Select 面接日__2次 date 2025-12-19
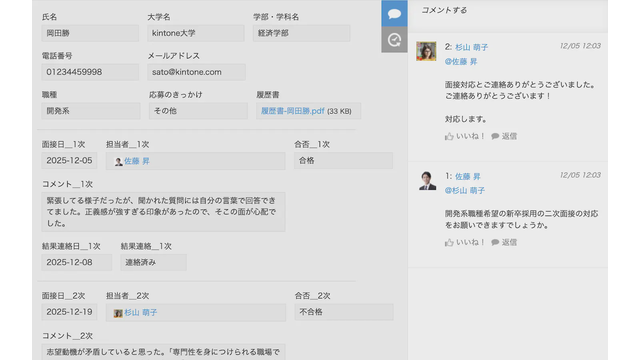Viewport: 640px width, 360px height. [x=69, y=312]
